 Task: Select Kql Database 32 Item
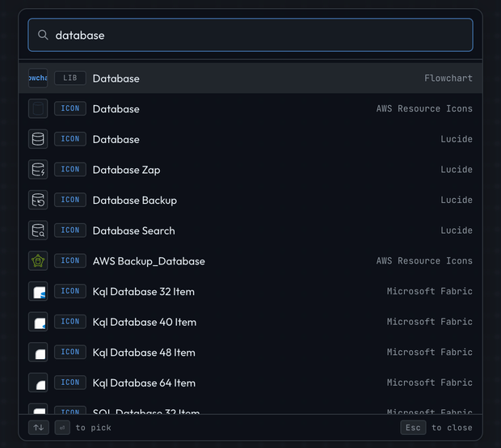(x=250, y=291)
